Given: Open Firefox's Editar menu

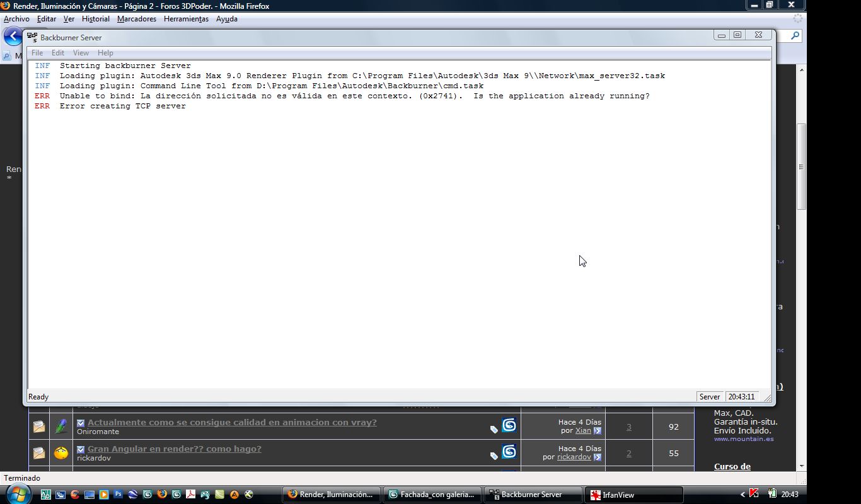Looking at the screenshot, I should [x=47, y=19].
